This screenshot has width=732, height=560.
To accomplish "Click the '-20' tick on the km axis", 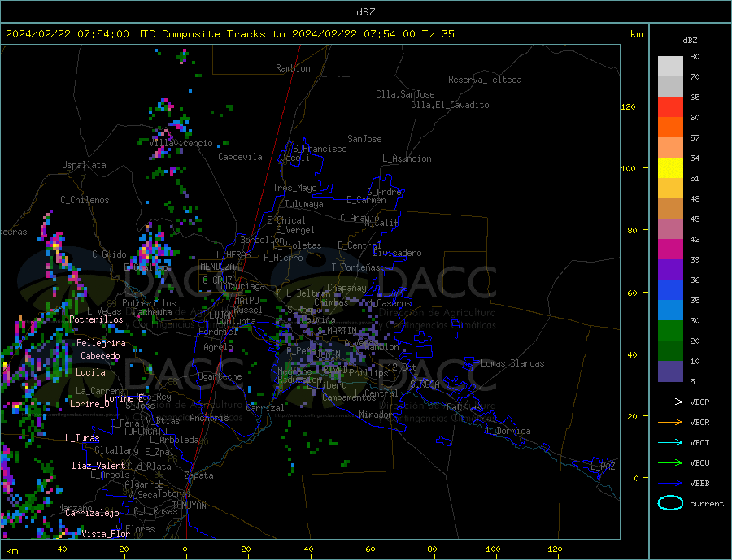I will click(x=121, y=549).
